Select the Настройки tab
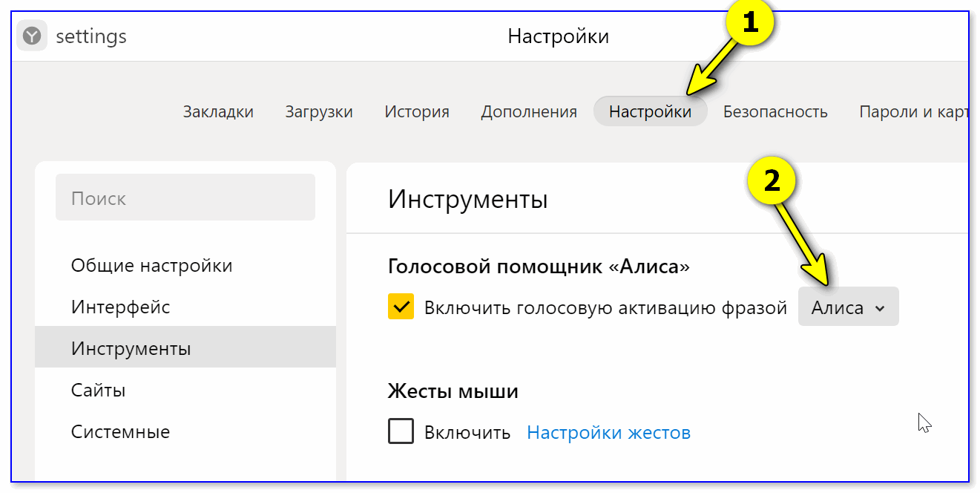The image size is (980, 493). (650, 112)
